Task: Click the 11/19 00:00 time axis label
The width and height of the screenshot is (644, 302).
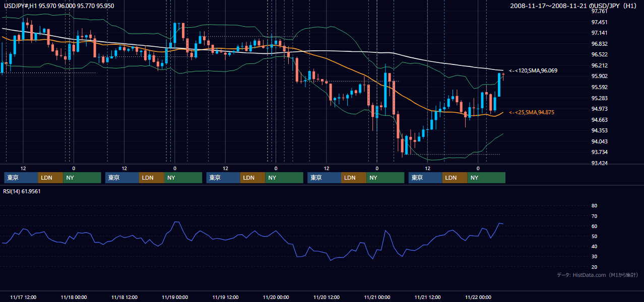Action: click(x=175, y=297)
